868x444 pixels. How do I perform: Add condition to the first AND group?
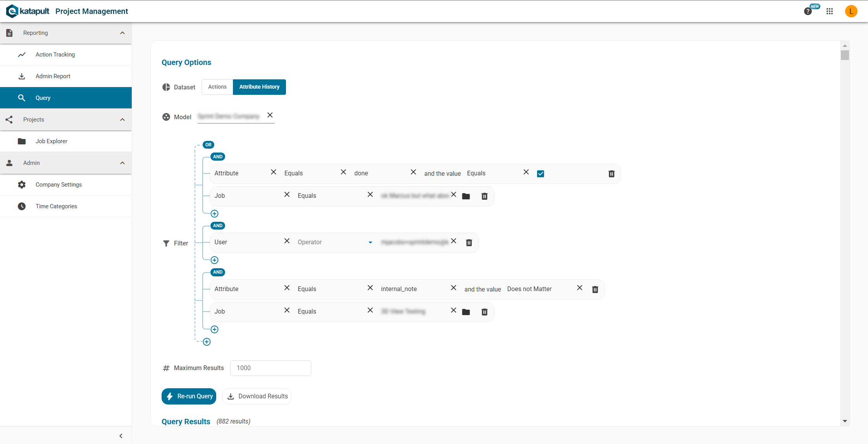click(214, 214)
